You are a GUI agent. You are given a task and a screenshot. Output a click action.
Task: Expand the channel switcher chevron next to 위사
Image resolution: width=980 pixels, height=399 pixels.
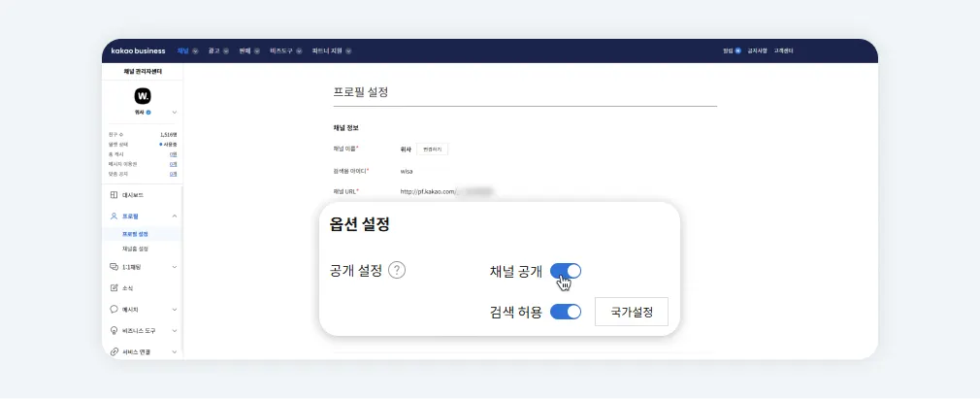175,112
